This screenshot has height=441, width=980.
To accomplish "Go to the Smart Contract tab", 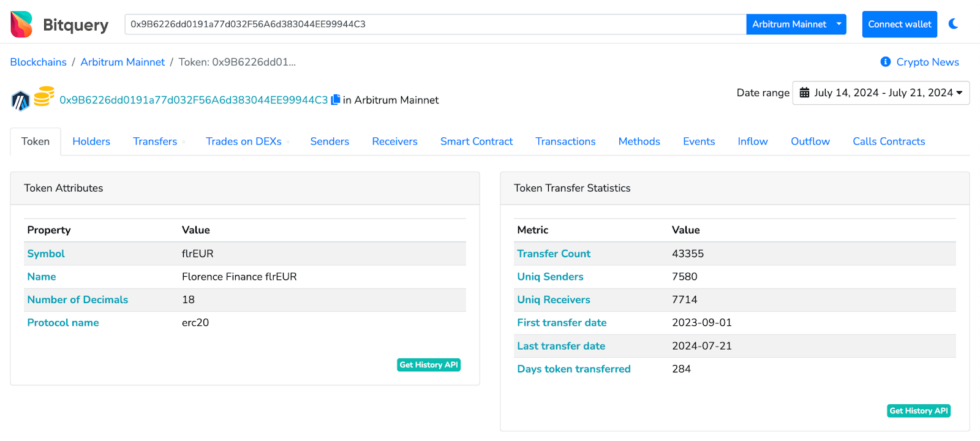I will click(477, 141).
